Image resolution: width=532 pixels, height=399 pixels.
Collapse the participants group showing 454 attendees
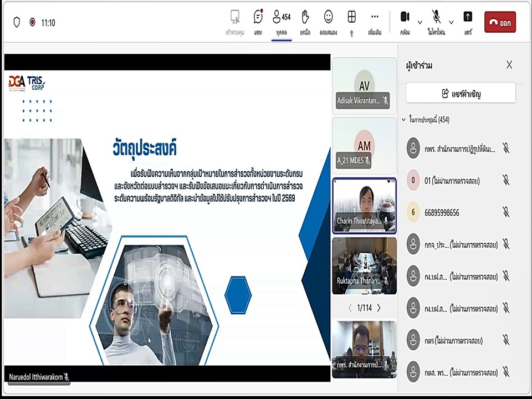point(404,120)
